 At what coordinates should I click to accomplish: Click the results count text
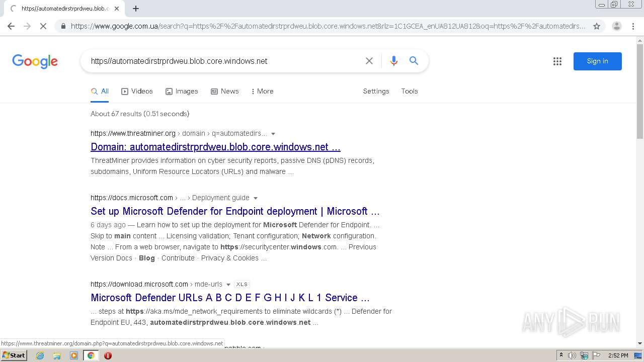[x=140, y=114]
